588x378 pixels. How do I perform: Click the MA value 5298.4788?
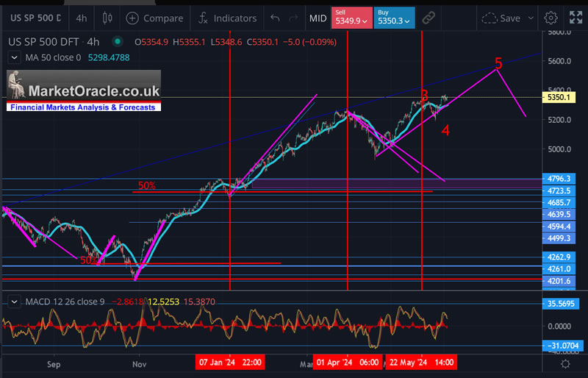click(x=109, y=58)
